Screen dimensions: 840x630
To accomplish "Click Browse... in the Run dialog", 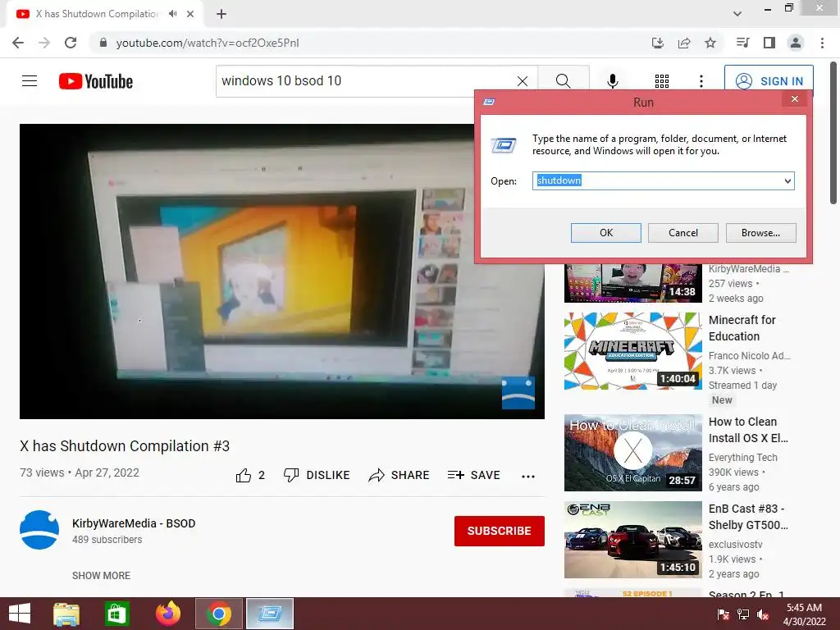I will pos(760,233).
